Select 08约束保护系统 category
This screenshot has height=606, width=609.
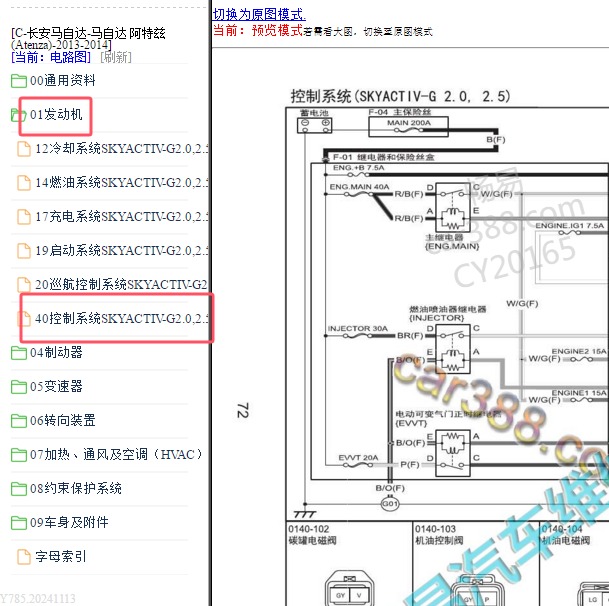76,488
